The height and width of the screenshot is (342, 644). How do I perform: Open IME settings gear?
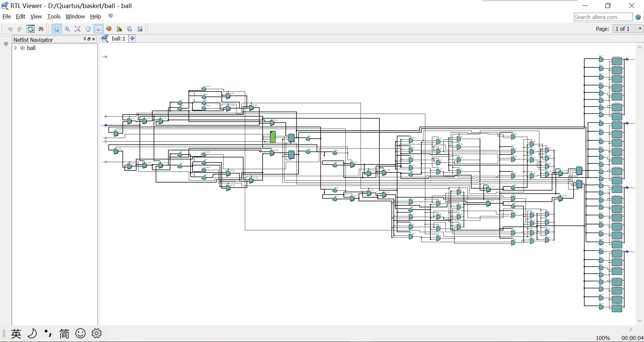tap(97, 333)
